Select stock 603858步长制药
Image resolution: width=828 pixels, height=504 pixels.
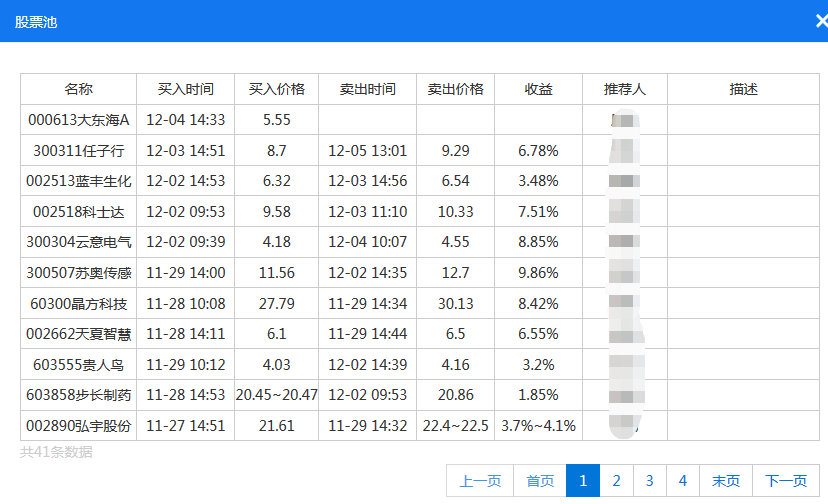(x=79, y=395)
